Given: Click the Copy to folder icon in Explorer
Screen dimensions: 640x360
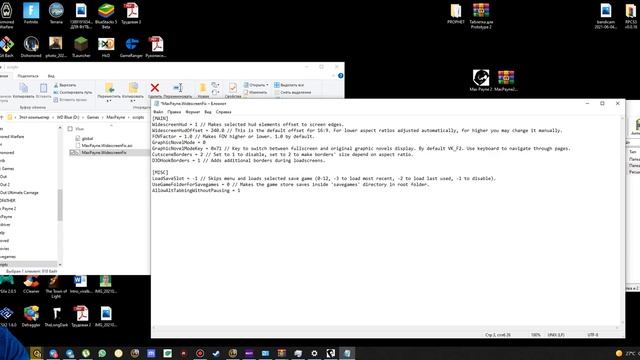Looking at the screenshot, I should [x=133, y=87].
